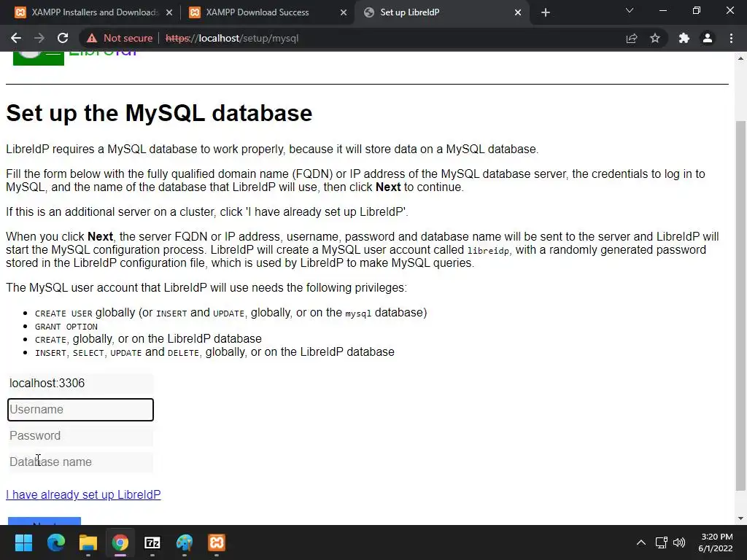Click the scrollbar up arrow
Viewport: 747px width, 560px height.
tap(740, 58)
